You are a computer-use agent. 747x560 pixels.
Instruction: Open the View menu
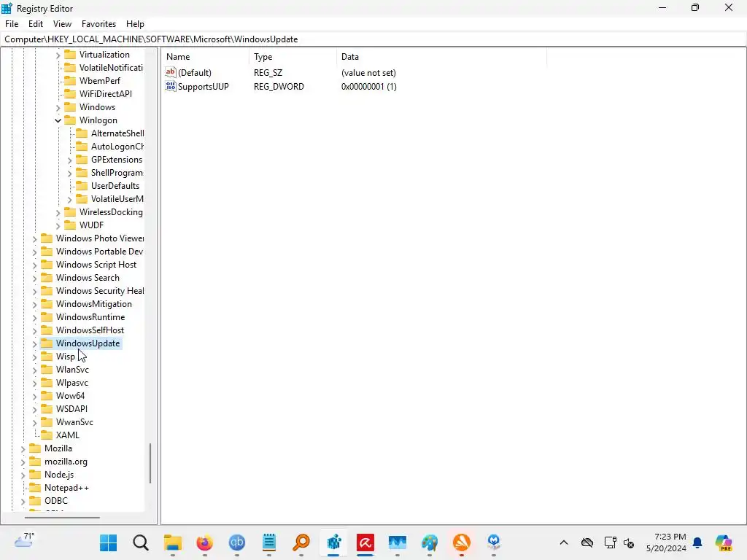(x=63, y=24)
